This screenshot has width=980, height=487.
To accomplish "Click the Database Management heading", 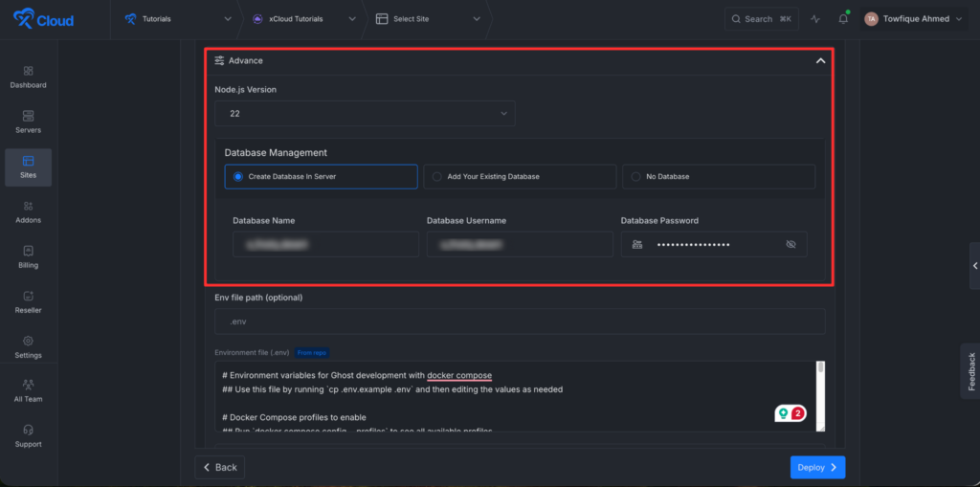I will (276, 152).
